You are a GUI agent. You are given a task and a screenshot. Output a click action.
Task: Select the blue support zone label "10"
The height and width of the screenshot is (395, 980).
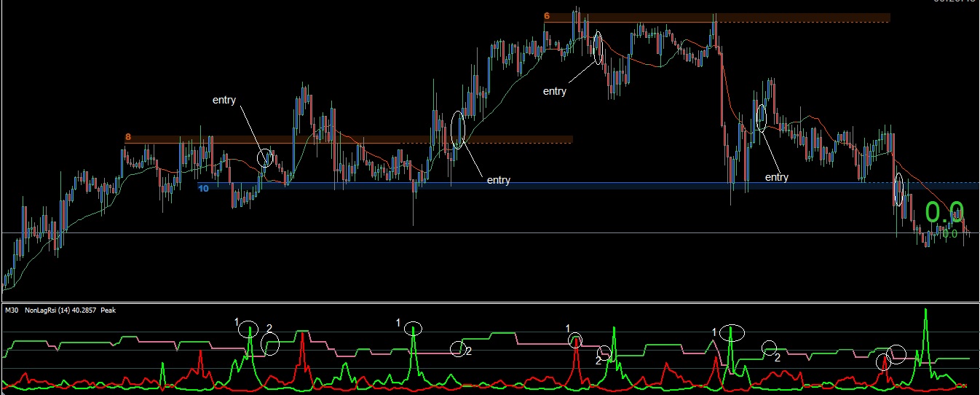click(203, 188)
